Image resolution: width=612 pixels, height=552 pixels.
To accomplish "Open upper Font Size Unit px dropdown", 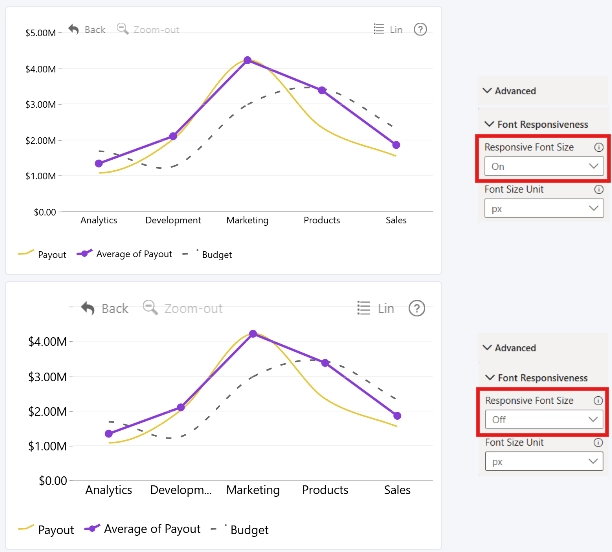I will (544, 208).
